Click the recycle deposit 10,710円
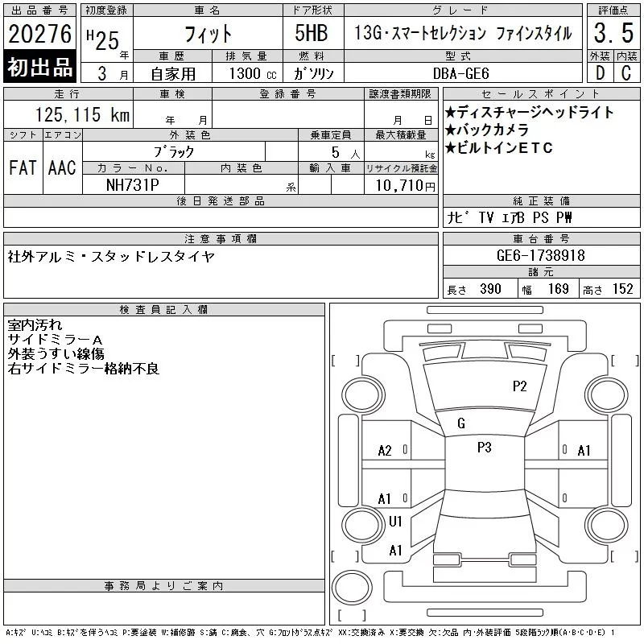The height and width of the screenshot is (644, 644). click(405, 185)
